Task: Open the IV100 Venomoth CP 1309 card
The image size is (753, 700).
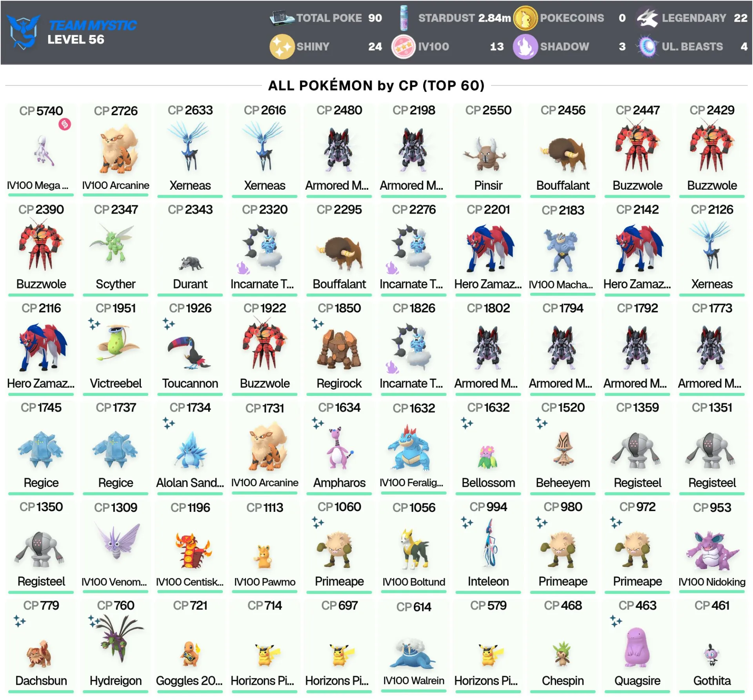Action: pos(116,547)
